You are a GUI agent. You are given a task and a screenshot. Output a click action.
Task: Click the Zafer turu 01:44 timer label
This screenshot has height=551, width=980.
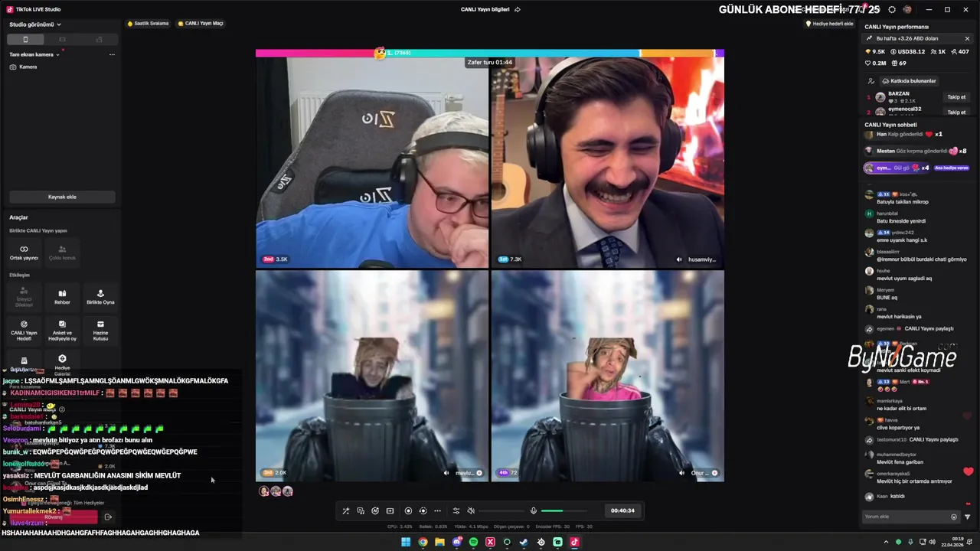[x=489, y=62]
